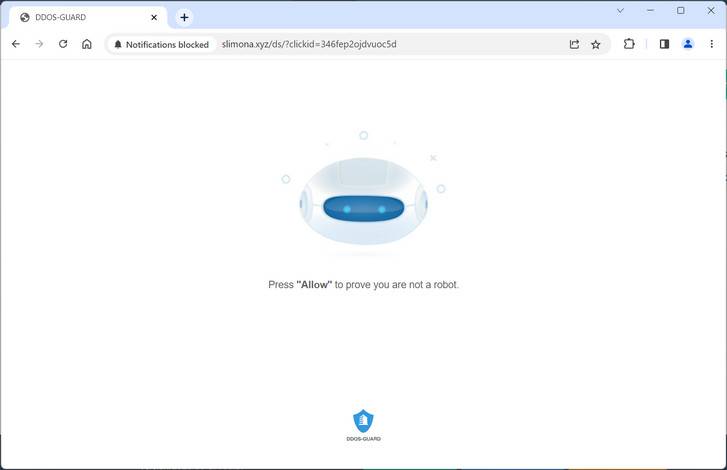Image resolution: width=727 pixels, height=470 pixels.
Task: Click the robot head illustration
Action: [364, 201]
